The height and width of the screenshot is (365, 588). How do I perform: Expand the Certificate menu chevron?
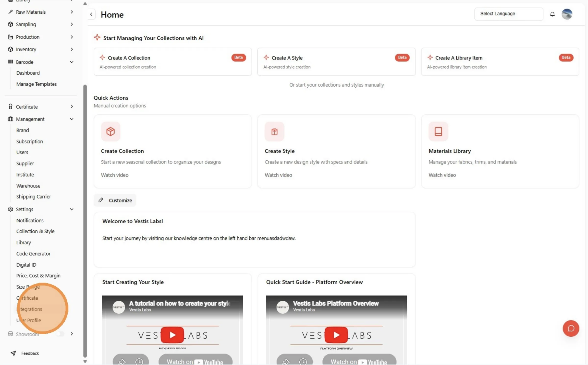[x=72, y=106]
